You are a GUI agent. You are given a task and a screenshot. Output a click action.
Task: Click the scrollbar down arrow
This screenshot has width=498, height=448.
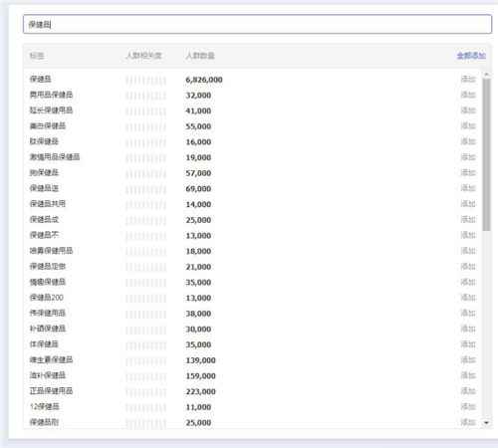(486, 423)
